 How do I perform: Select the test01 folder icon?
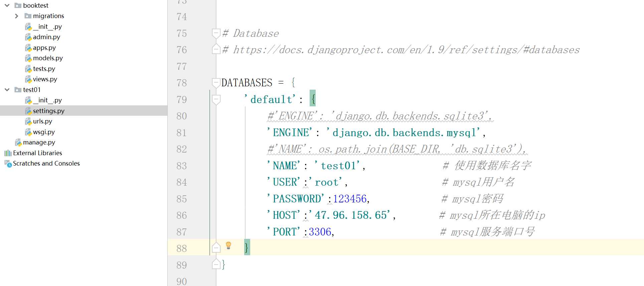click(18, 90)
